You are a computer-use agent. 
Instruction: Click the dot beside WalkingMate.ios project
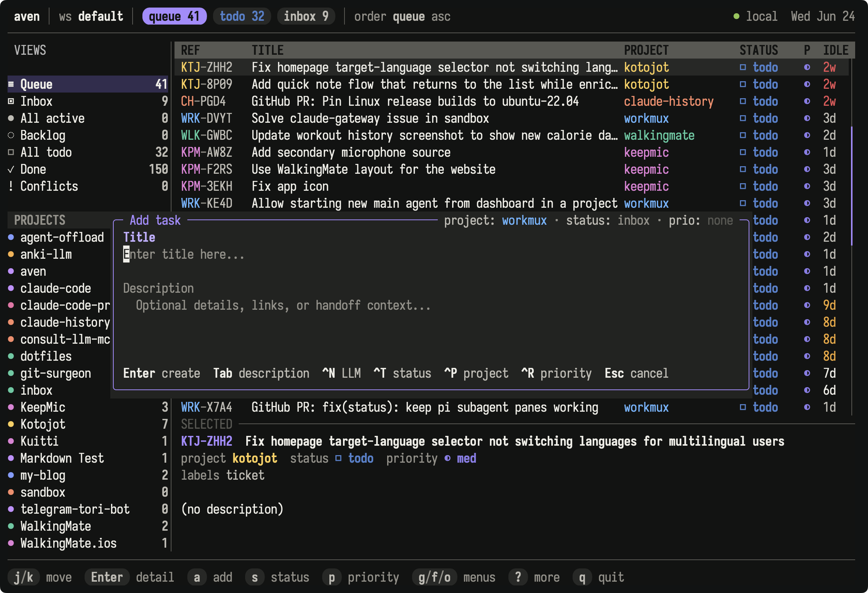[11, 543]
